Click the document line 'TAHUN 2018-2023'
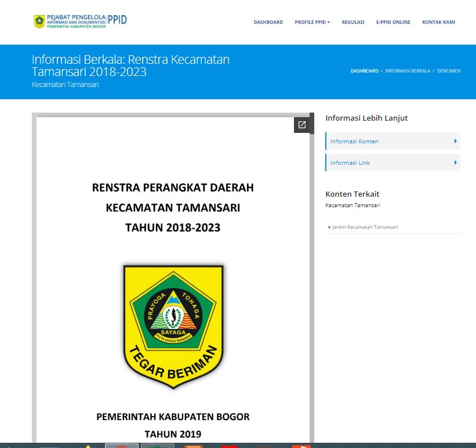476x448 pixels. (x=173, y=227)
